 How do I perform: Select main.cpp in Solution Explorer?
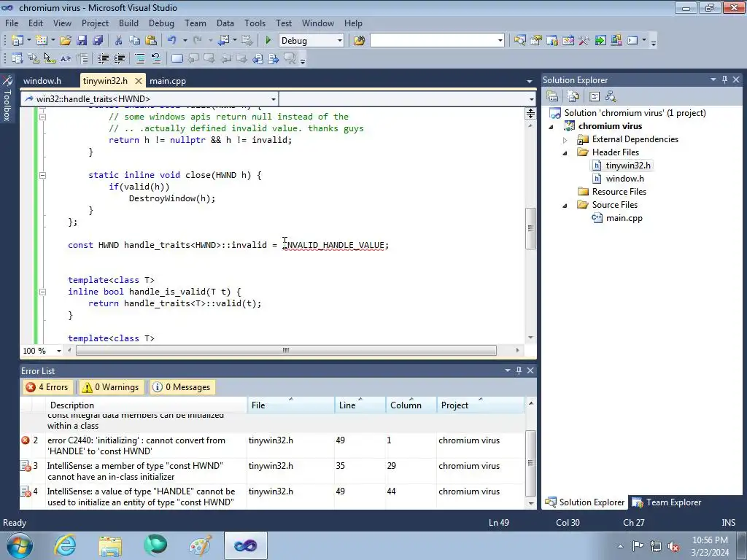[x=624, y=218]
